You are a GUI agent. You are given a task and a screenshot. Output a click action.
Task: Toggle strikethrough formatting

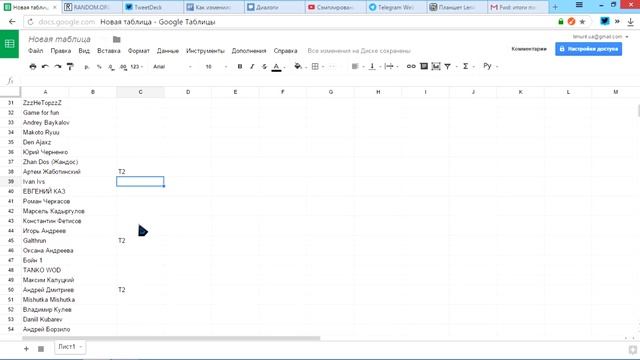click(x=264, y=67)
